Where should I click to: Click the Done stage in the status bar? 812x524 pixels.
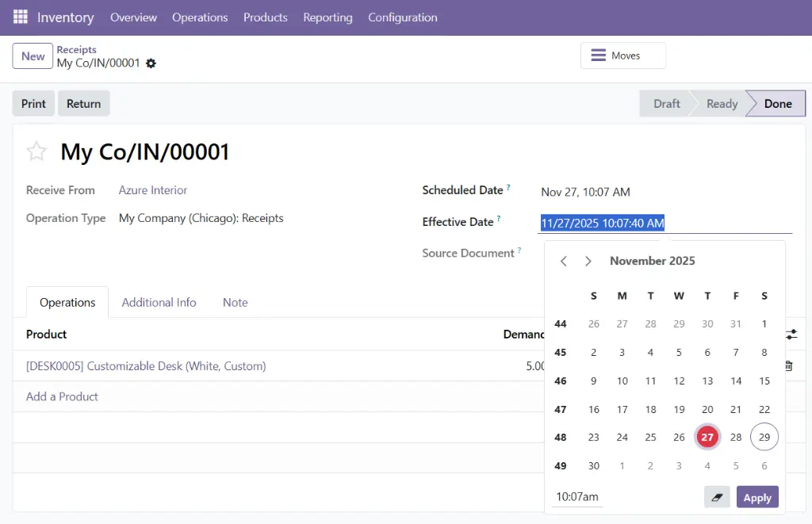point(776,103)
